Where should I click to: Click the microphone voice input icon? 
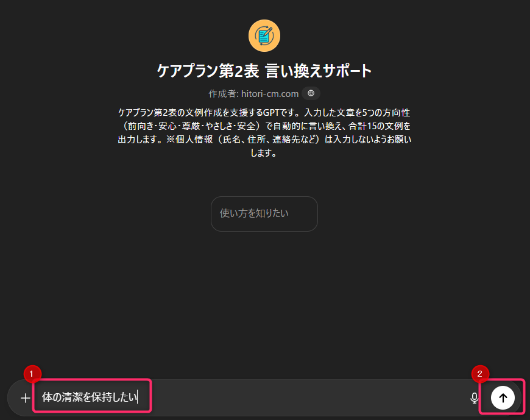(x=475, y=398)
